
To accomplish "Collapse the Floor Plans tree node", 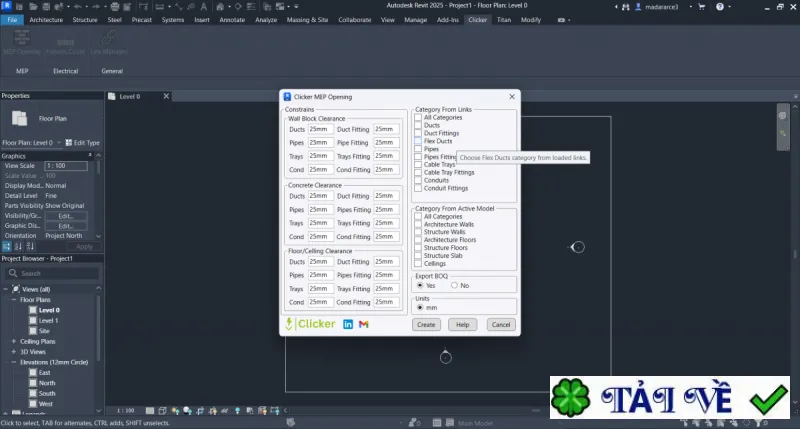I will (x=14, y=300).
